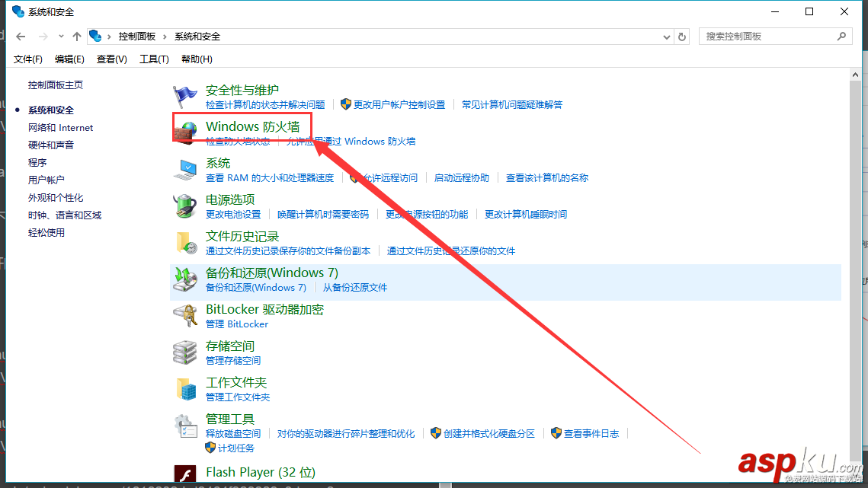Click 释放磁盘空间 link
Screen dimensions: 868x488
[x=233, y=434]
